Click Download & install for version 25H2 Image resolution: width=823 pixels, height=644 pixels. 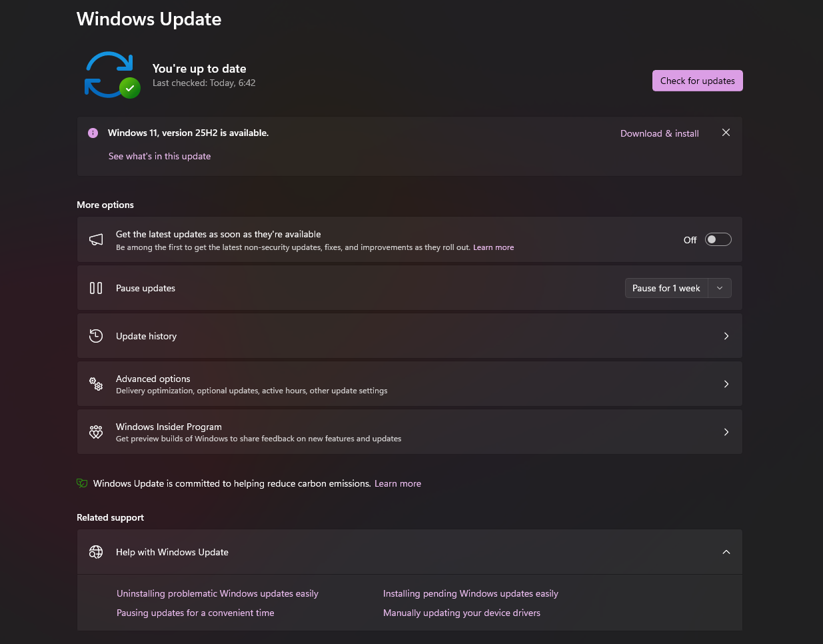point(660,133)
